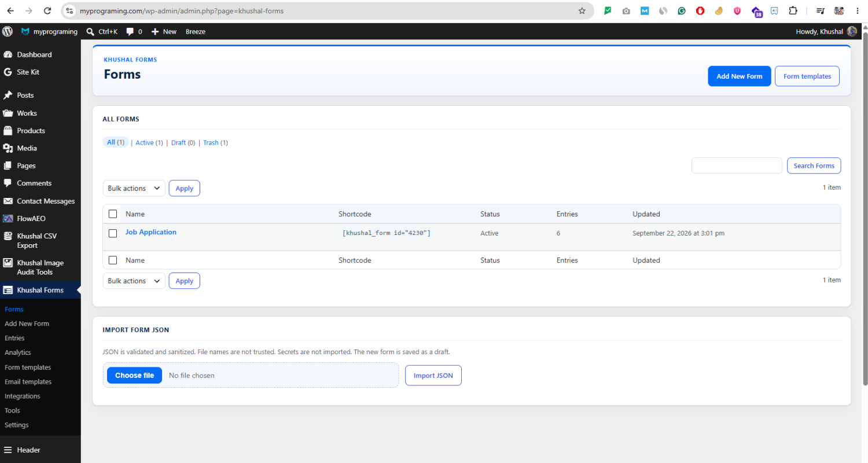The image size is (868, 463).
Task: Click the shortcode [khushal_form id="4230"]
Action: click(387, 233)
